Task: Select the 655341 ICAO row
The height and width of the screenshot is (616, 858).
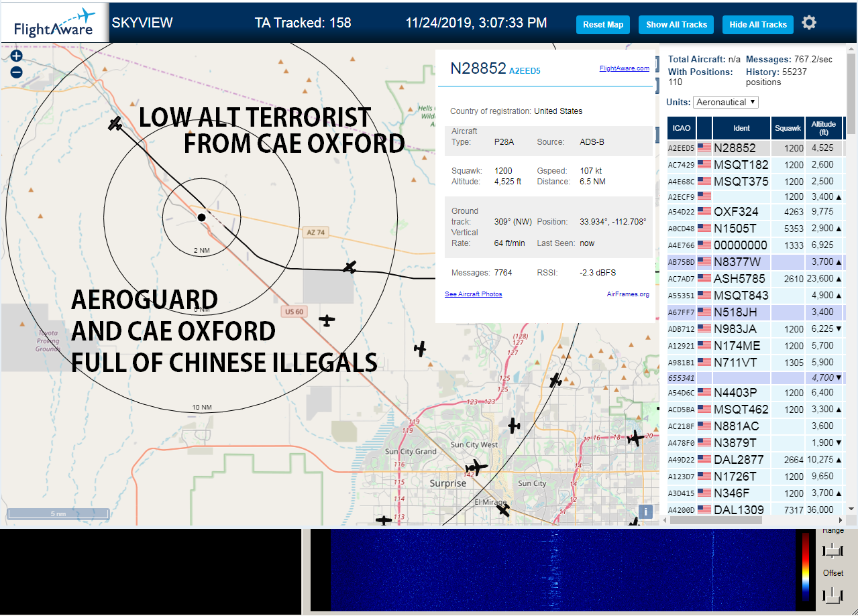Action: pyautogui.click(x=756, y=378)
